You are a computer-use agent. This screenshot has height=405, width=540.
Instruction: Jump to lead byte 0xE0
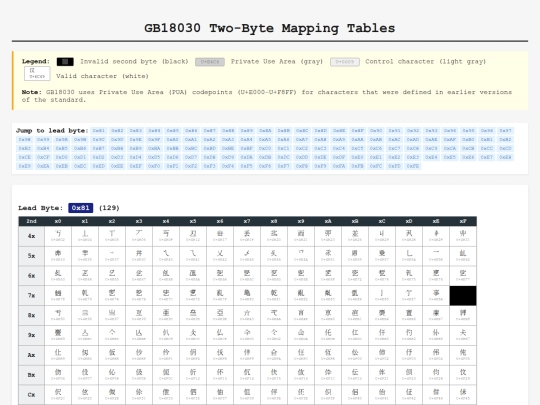click(x=358, y=157)
